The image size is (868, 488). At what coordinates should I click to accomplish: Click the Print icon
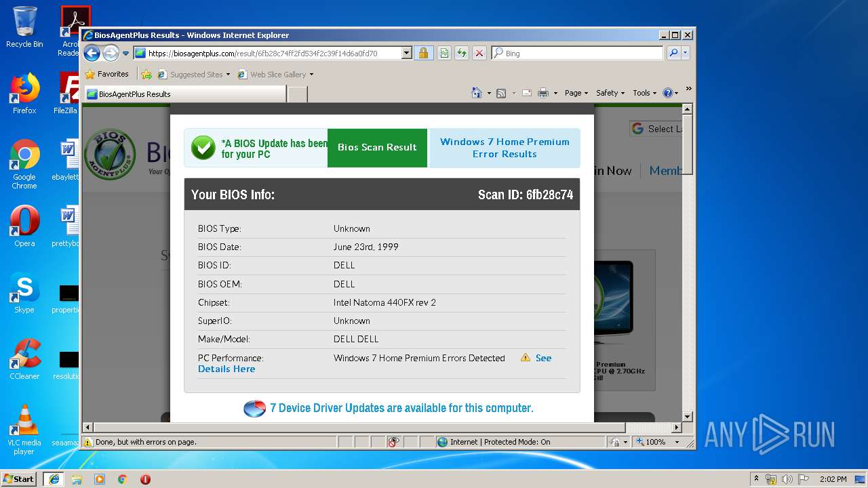click(543, 93)
